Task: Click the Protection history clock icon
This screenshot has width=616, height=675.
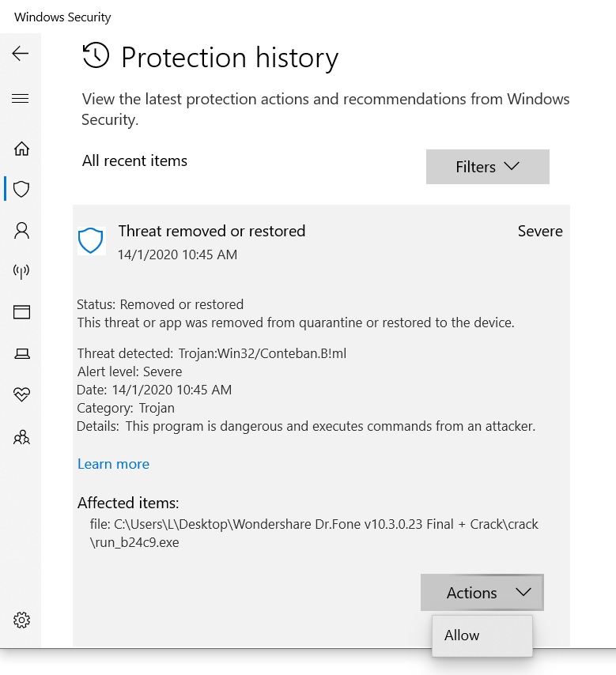Action: (96, 55)
